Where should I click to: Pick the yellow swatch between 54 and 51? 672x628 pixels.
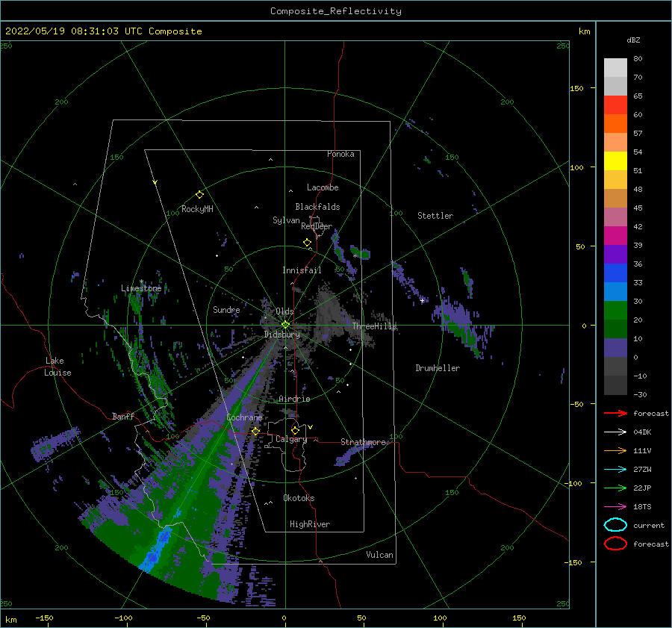click(x=615, y=161)
